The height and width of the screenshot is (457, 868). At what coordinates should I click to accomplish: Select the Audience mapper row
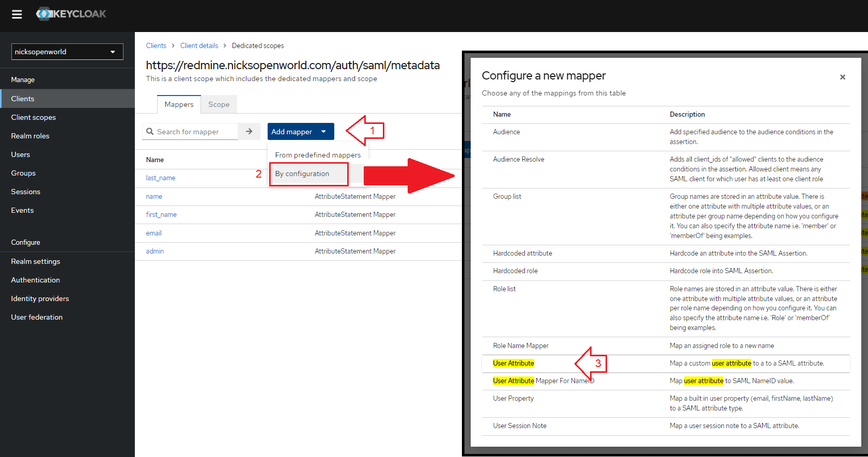[x=666, y=137]
